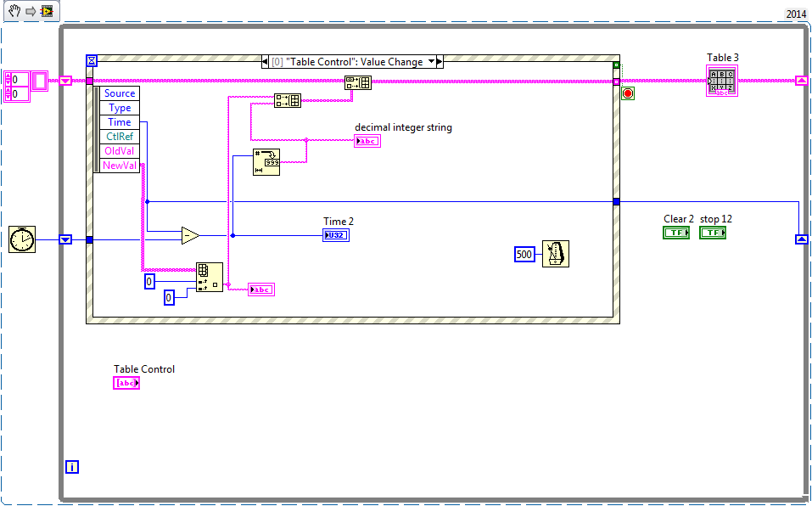812x506 pixels.
Task: Open the event case selector dropdown arrow
Action: [431, 62]
